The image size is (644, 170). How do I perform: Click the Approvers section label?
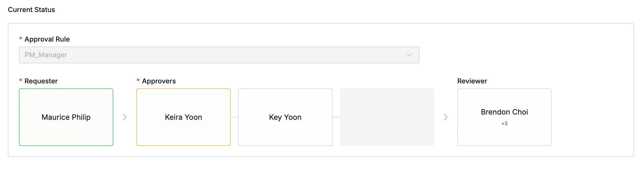159,81
